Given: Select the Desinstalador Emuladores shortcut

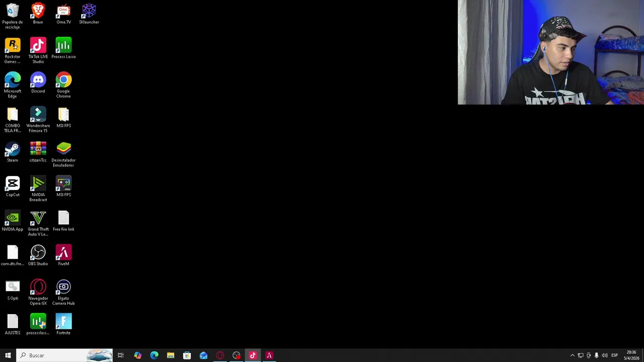Looking at the screenshot, I should tap(63, 154).
